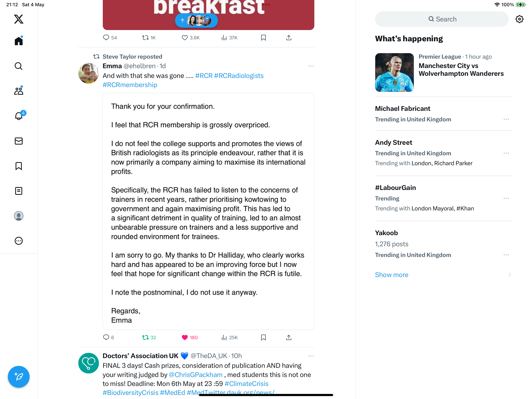Open settings gear next to search
Image resolution: width=532 pixels, height=399 pixels.
click(x=520, y=19)
